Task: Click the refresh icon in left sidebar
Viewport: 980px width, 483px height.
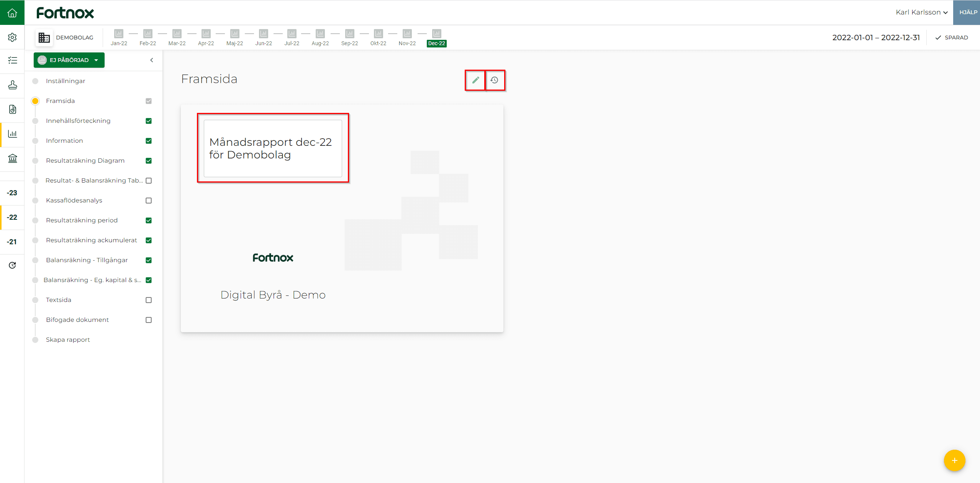Action: click(x=12, y=265)
